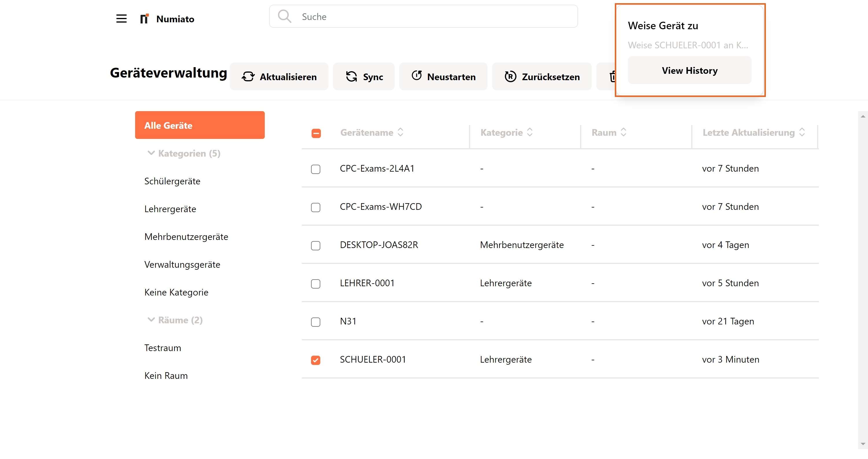Viewport: 868px width, 459px height.
Task: Filter by Lehrergeräte category in sidebar
Action: 170,209
